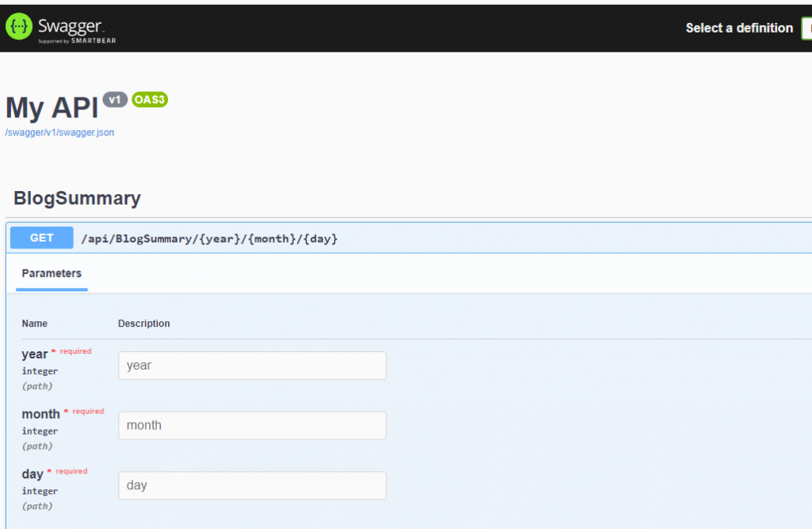
Task: Click the green Swagger logo icon
Action: [x=19, y=27]
